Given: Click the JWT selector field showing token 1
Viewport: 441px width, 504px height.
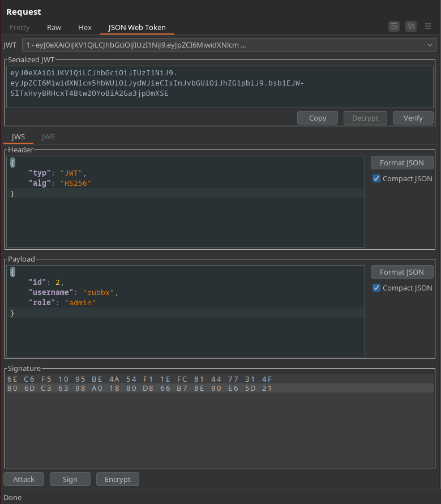Looking at the screenshot, I should [x=229, y=45].
